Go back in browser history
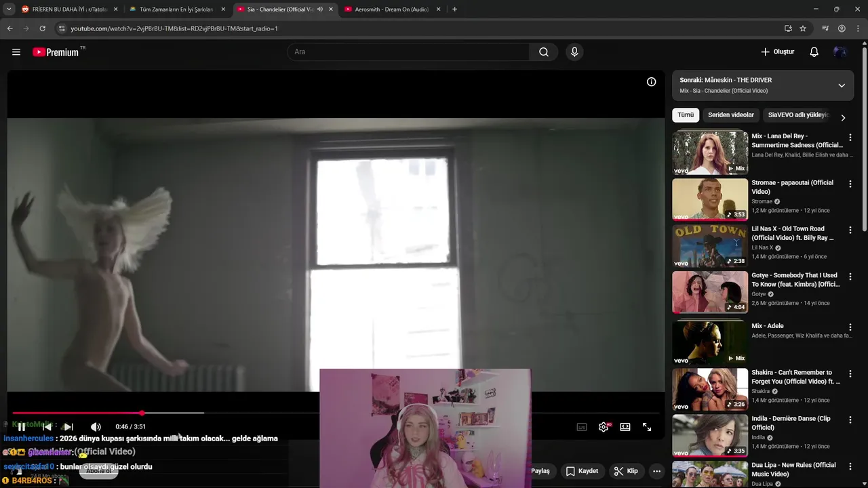Image resolution: width=868 pixels, height=488 pixels. 9,28
